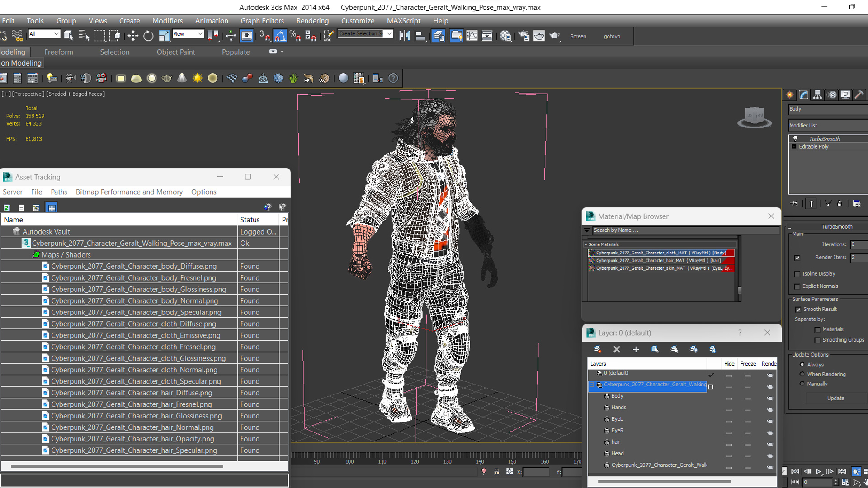Screen dimensions: 868x488
Task: Toggle table view icon in Asset Tracking
Action: pyautogui.click(x=52, y=208)
